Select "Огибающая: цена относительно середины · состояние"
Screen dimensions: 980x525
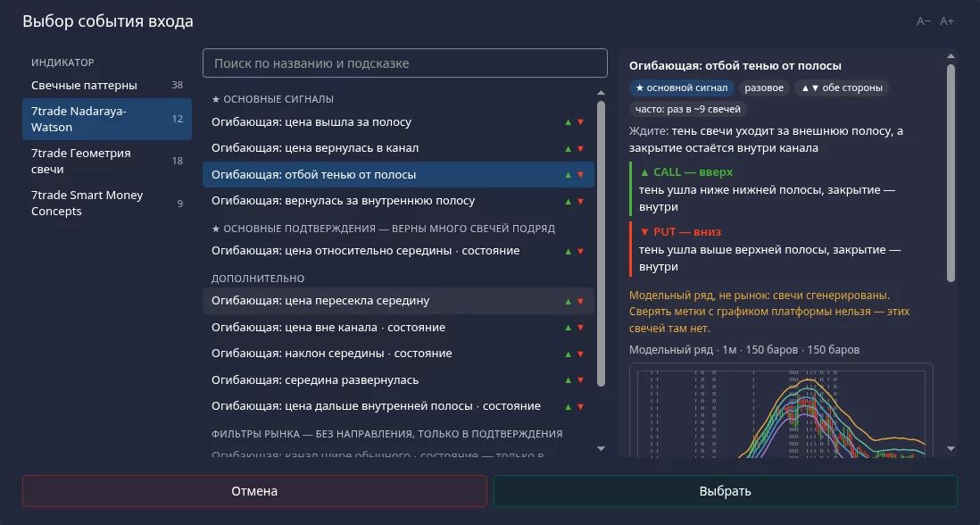(398, 251)
